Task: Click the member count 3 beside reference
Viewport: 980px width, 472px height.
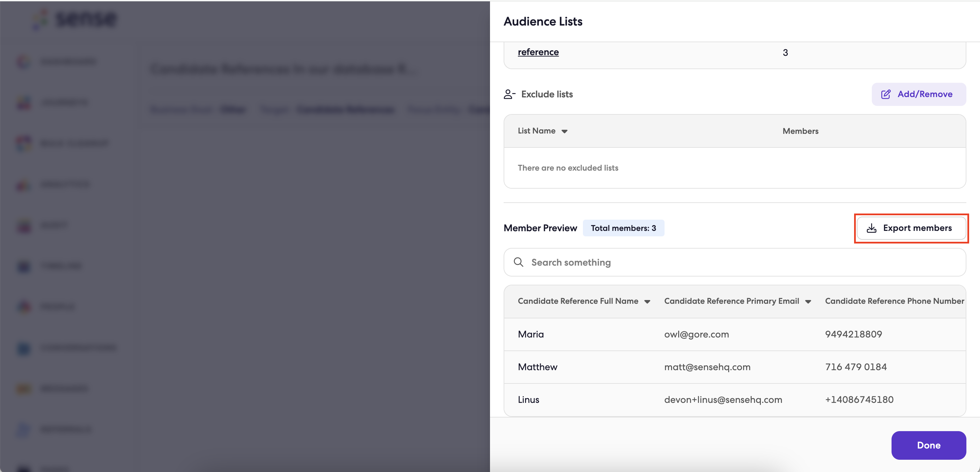Action: [785, 52]
